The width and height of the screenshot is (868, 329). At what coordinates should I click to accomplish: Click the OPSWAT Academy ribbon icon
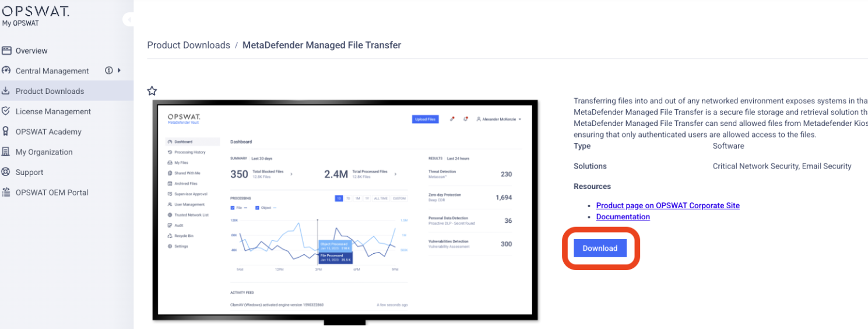coord(6,131)
